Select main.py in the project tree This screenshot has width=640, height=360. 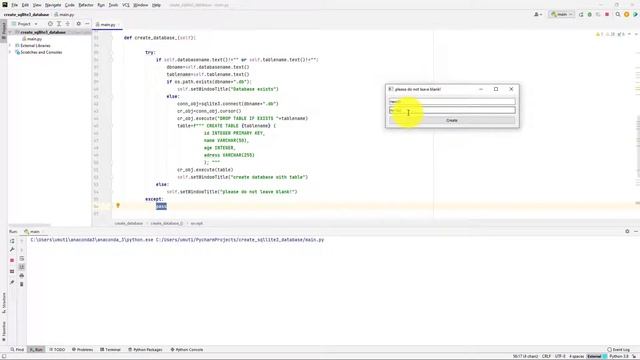34,39
